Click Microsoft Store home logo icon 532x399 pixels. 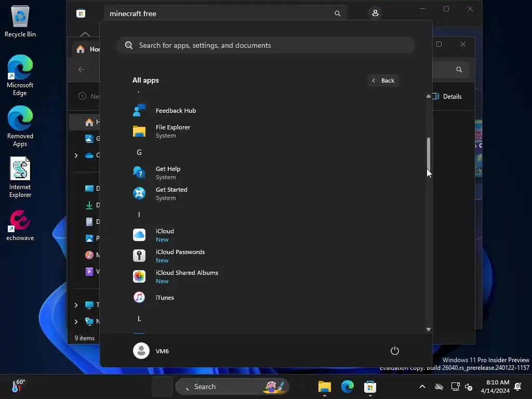pyautogui.click(x=81, y=14)
